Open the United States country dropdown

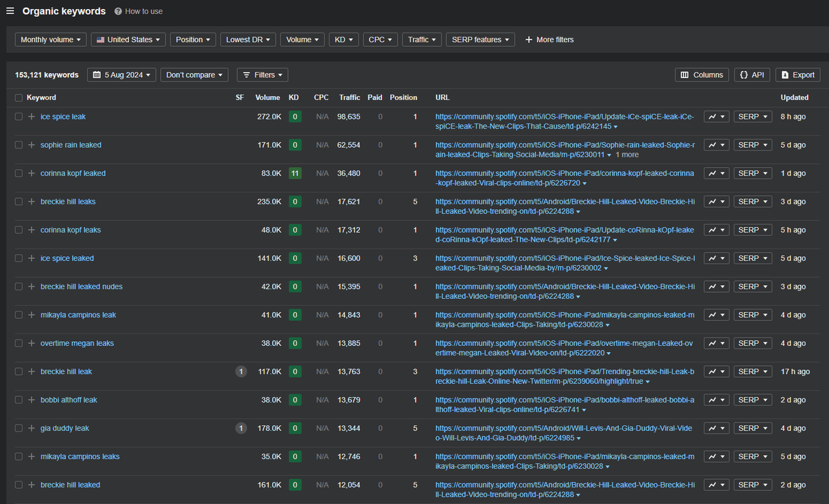[x=128, y=39]
